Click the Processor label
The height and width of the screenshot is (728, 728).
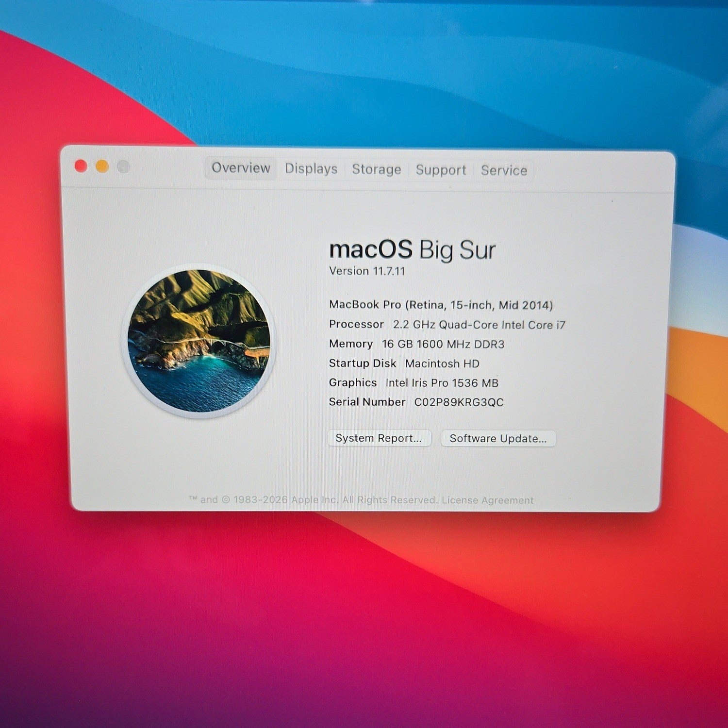point(356,324)
